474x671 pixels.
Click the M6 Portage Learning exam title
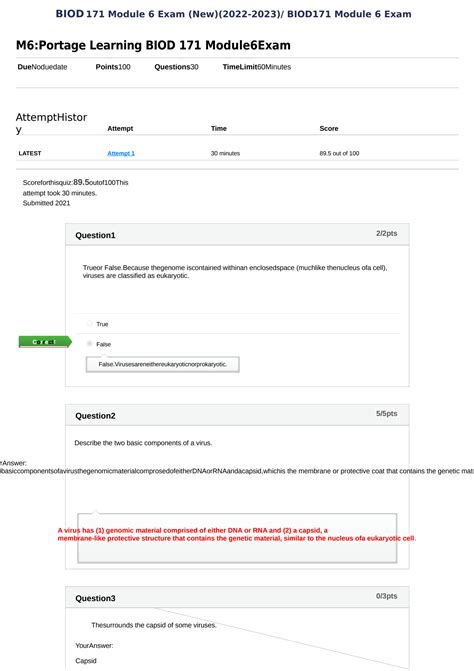(153, 45)
